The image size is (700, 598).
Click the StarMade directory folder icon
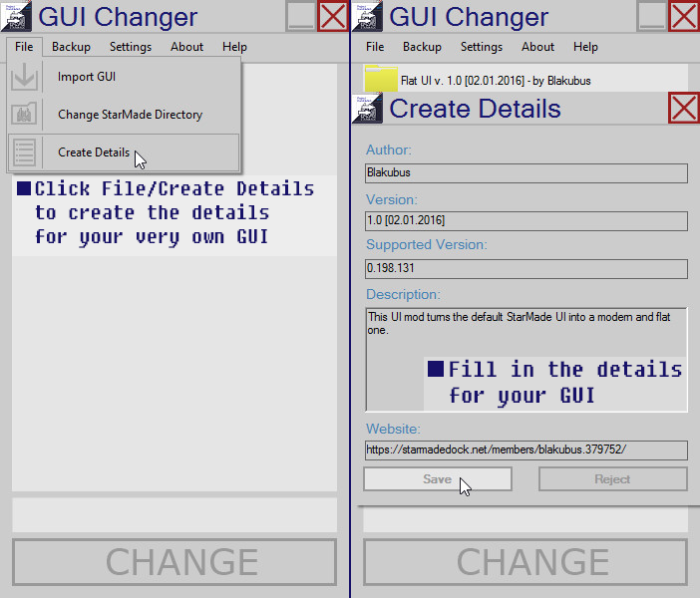[x=24, y=115]
